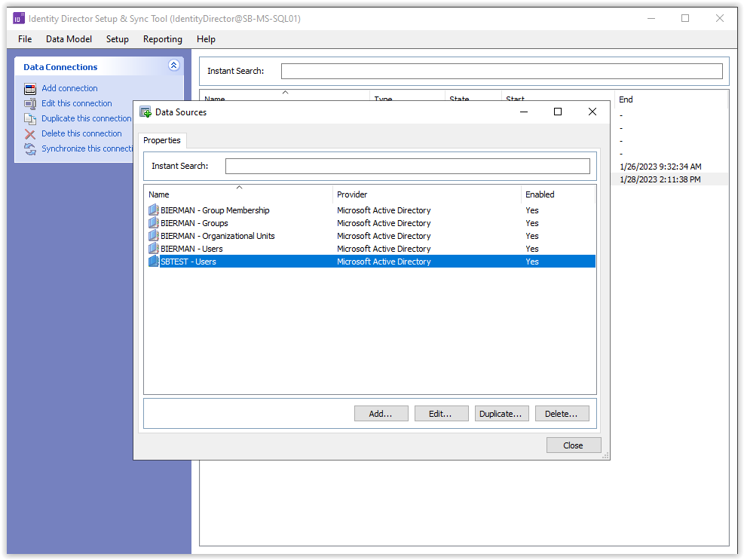Click the End column header in main window
This screenshot has width=744, height=560.
[670, 99]
